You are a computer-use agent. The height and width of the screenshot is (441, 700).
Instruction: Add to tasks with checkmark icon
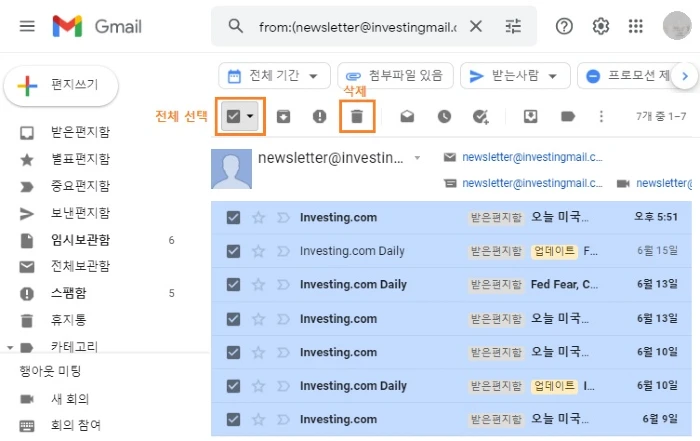click(481, 117)
